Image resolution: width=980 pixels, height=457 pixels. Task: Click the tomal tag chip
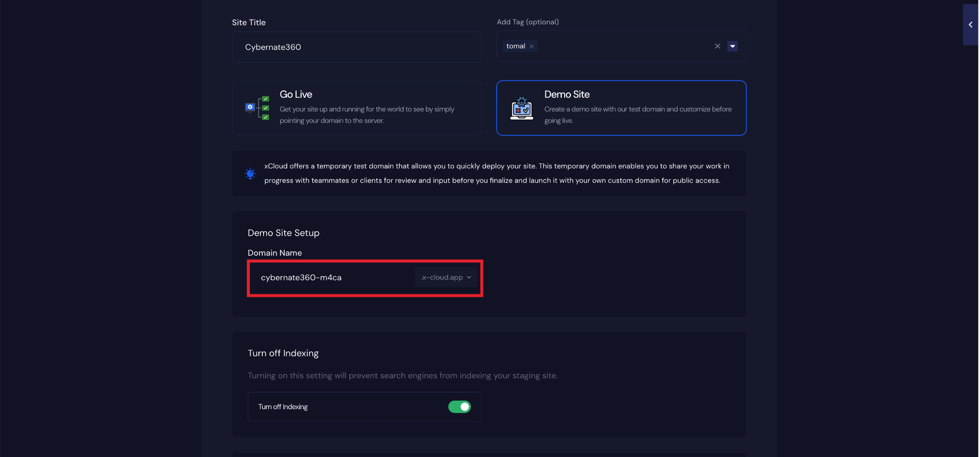pyautogui.click(x=515, y=46)
